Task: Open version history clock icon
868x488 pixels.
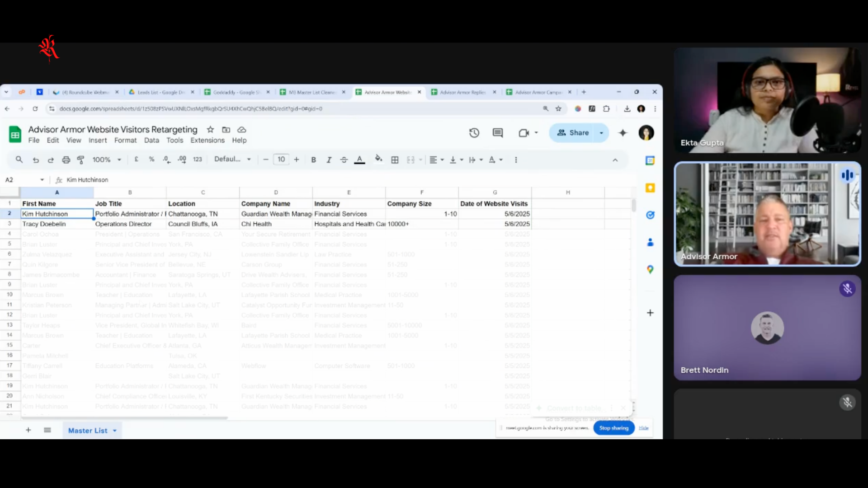Action: tap(474, 133)
